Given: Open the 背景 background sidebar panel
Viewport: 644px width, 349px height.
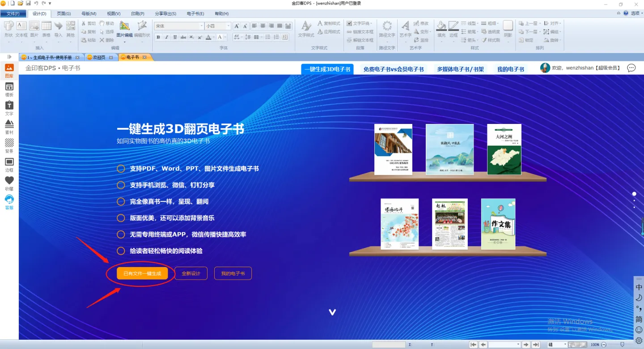Looking at the screenshot, I should click(x=9, y=146).
